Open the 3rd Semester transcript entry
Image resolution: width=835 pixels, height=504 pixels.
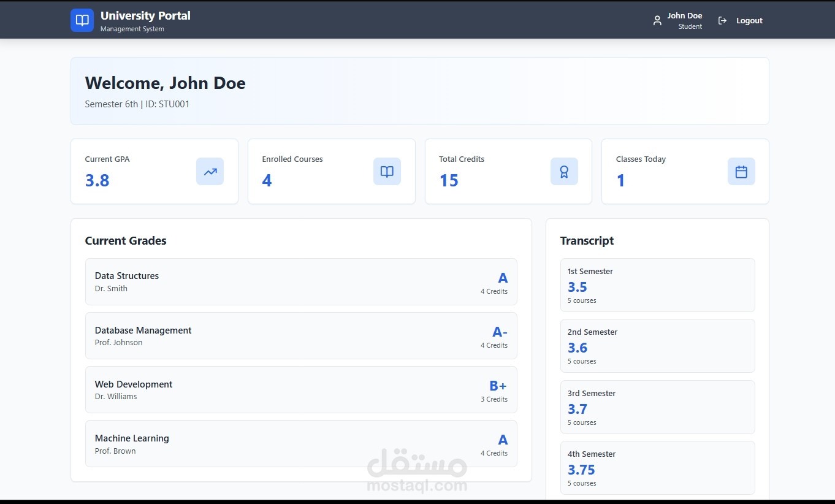(657, 407)
